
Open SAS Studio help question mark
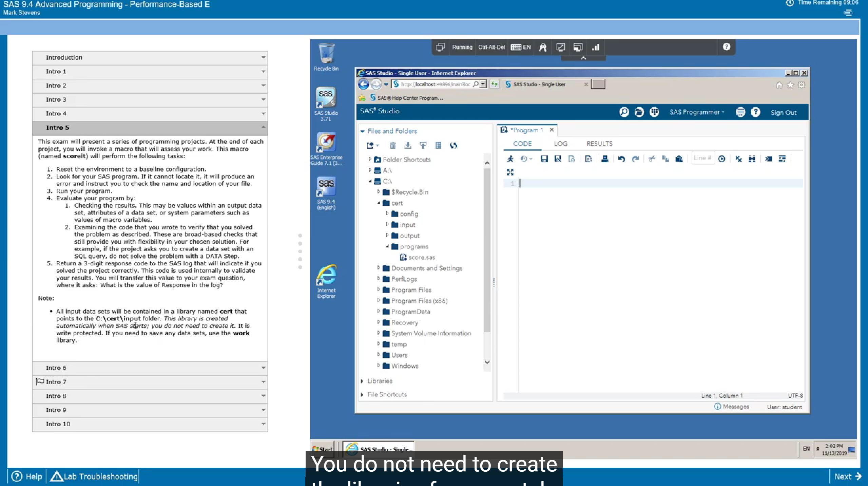pos(755,112)
